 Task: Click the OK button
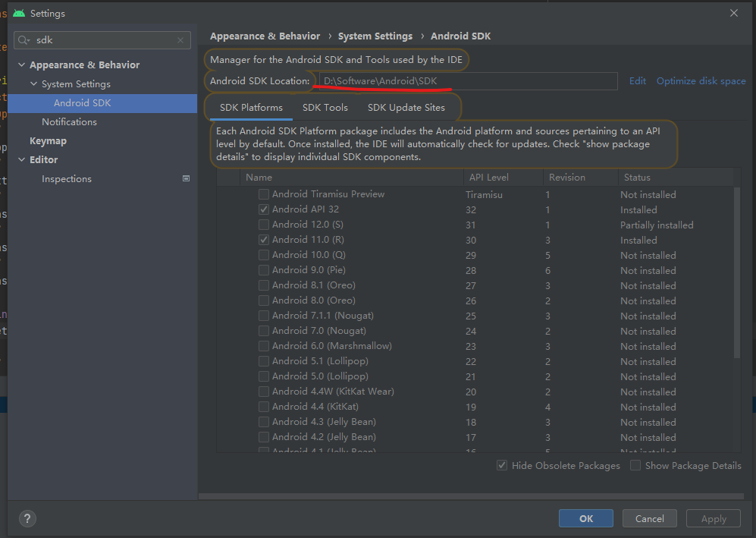coord(586,519)
